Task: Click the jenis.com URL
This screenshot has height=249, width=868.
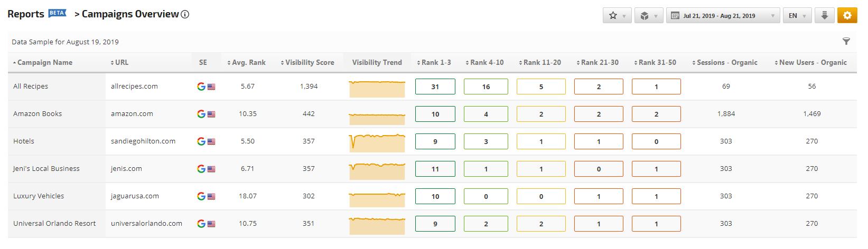Action: point(126,168)
